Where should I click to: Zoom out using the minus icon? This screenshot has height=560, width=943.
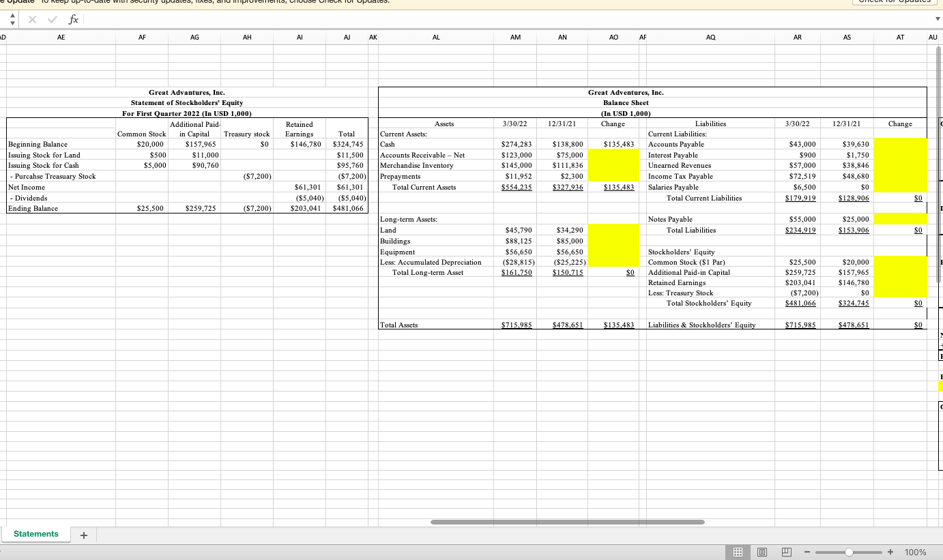point(807,552)
